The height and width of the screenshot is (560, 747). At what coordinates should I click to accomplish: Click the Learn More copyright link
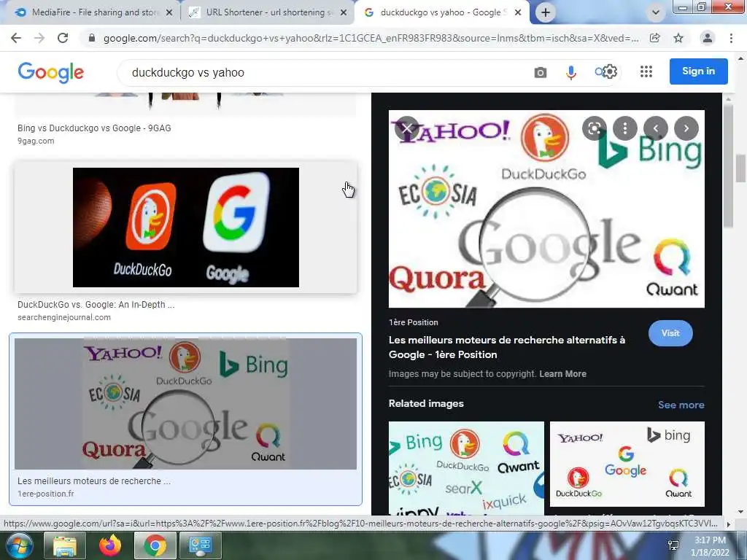click(562, 374)
